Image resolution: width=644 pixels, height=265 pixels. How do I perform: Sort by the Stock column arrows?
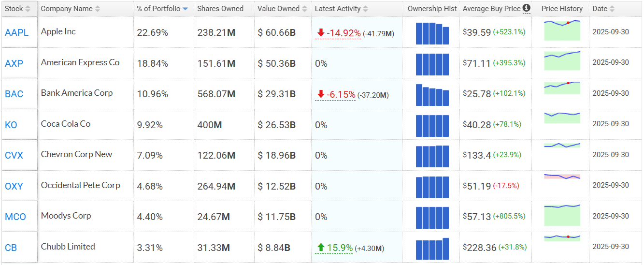coord(28,9)
